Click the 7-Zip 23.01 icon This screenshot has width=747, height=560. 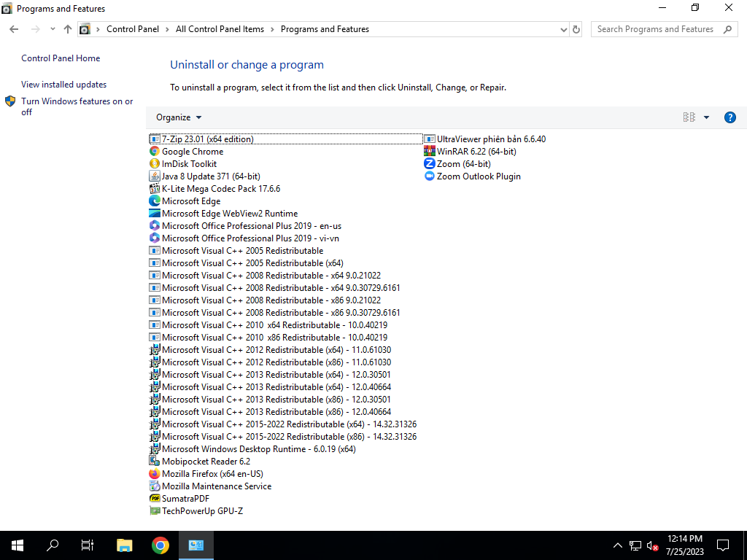(155, 139)
